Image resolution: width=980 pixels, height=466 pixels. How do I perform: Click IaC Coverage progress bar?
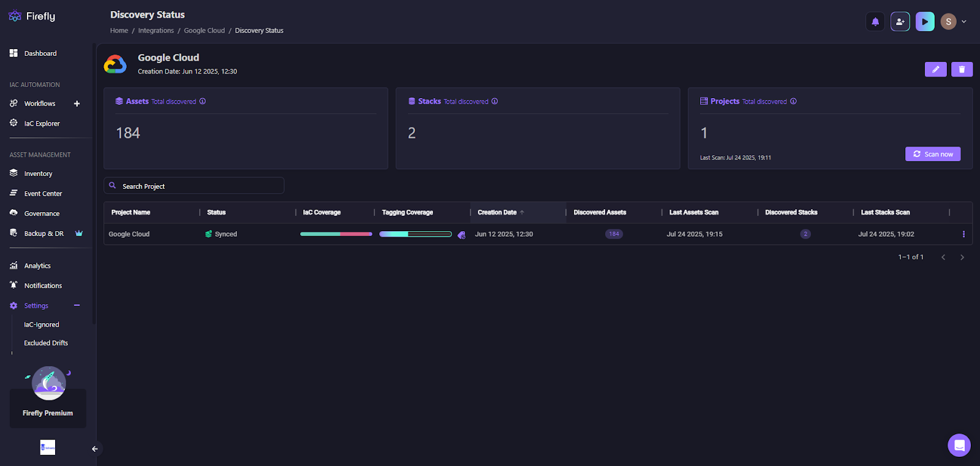336,234
